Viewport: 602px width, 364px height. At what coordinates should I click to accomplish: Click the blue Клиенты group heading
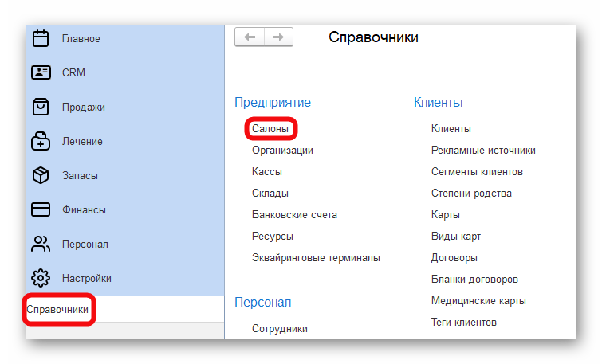(438, 103)
